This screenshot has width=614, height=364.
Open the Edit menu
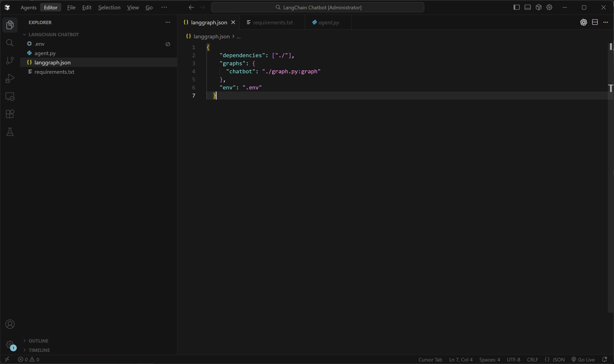click(x=87, y=7)
